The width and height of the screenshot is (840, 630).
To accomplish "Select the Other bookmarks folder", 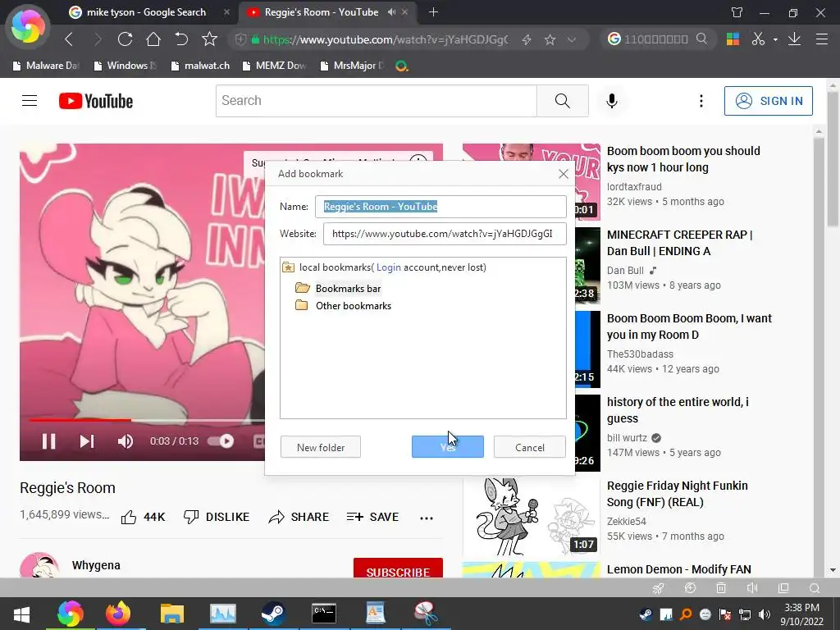I will point(353,306).
